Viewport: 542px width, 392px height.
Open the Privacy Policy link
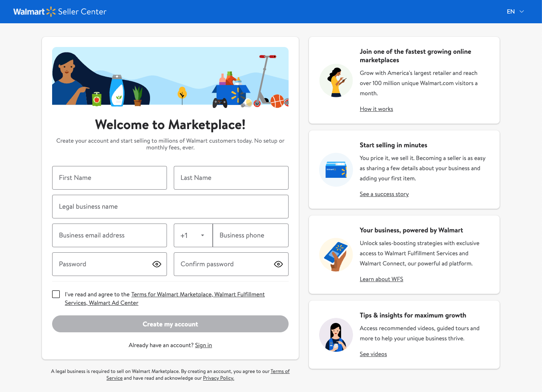click(x=218, y=378)
